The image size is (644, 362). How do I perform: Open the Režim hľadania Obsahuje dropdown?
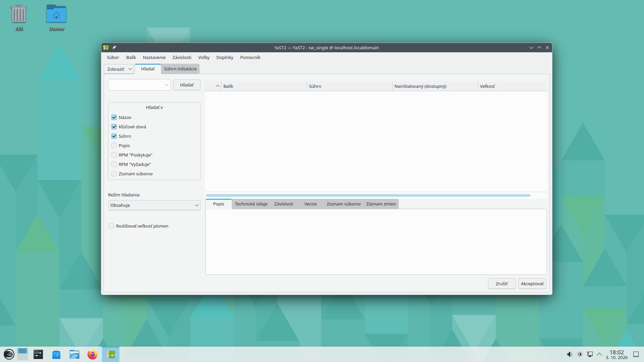(x=154, y=205)
